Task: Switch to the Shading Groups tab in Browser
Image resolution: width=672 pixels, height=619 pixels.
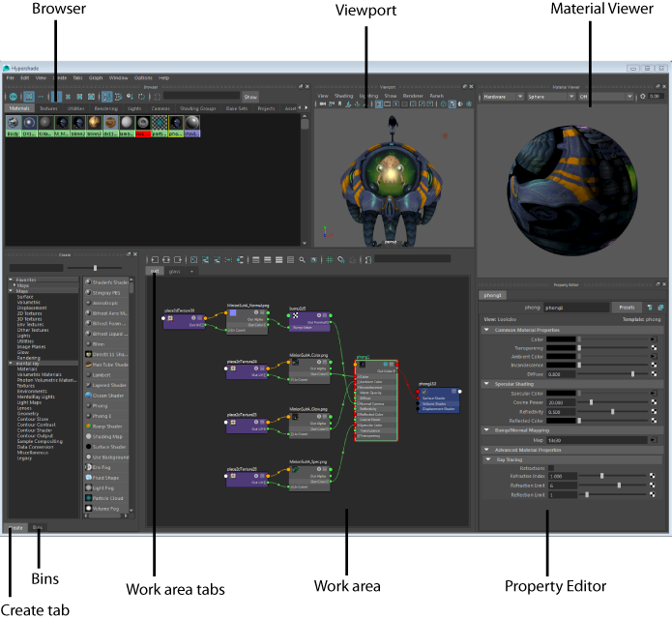Action: 197,109
